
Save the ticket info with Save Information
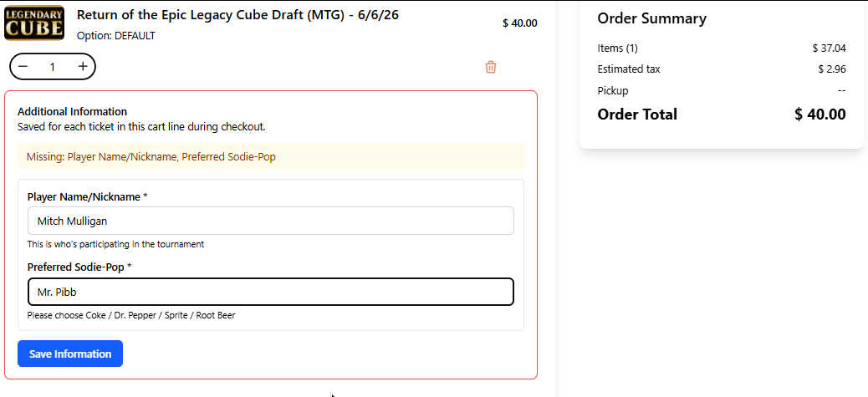click(70, 354)
